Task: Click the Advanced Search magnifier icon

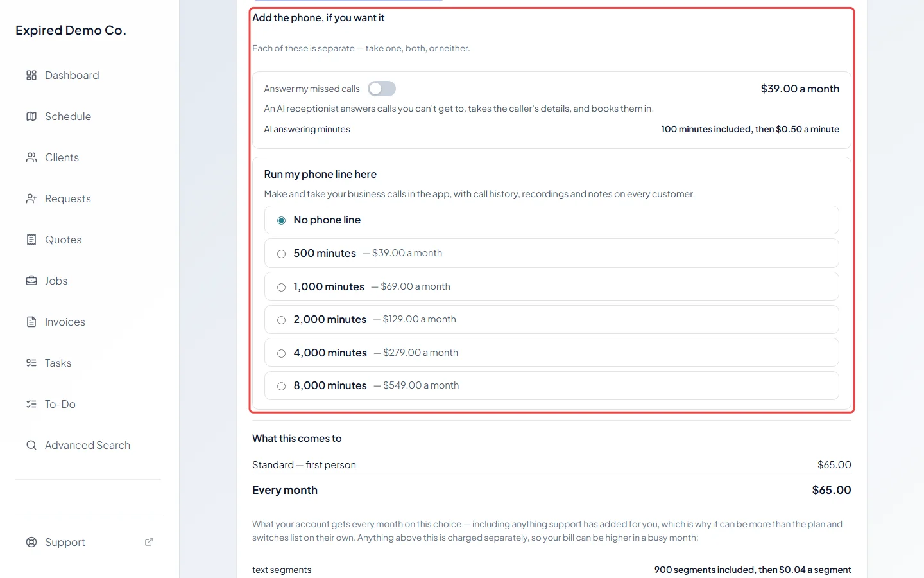Action: pyautogui.click(x=31, y=445)
